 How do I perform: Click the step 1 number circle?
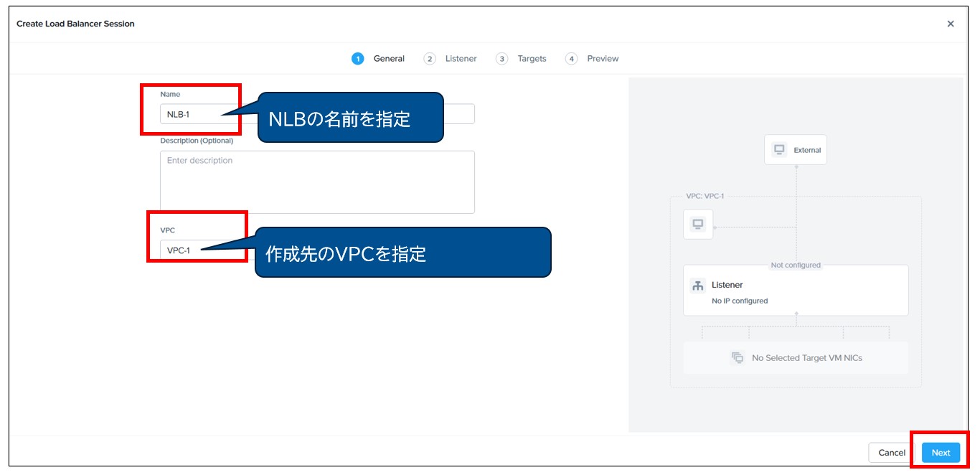(357, 59)
